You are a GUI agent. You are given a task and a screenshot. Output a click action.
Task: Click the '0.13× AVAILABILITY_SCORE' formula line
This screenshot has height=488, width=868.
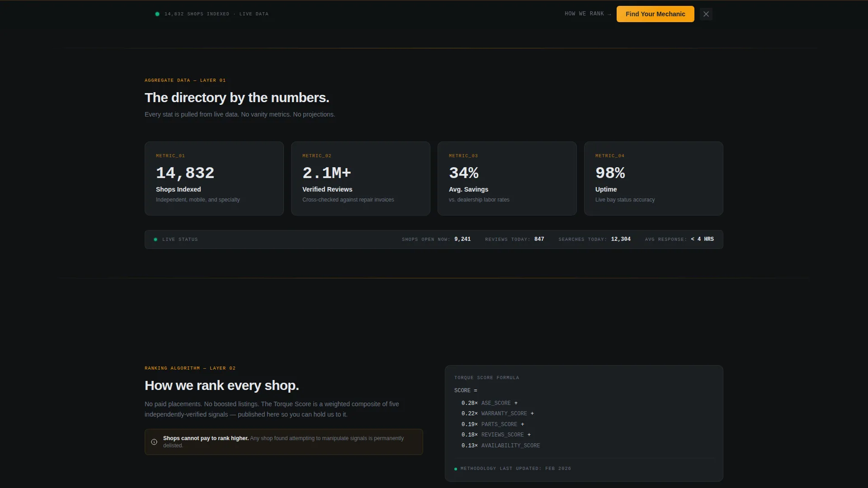tap(500, 446)
